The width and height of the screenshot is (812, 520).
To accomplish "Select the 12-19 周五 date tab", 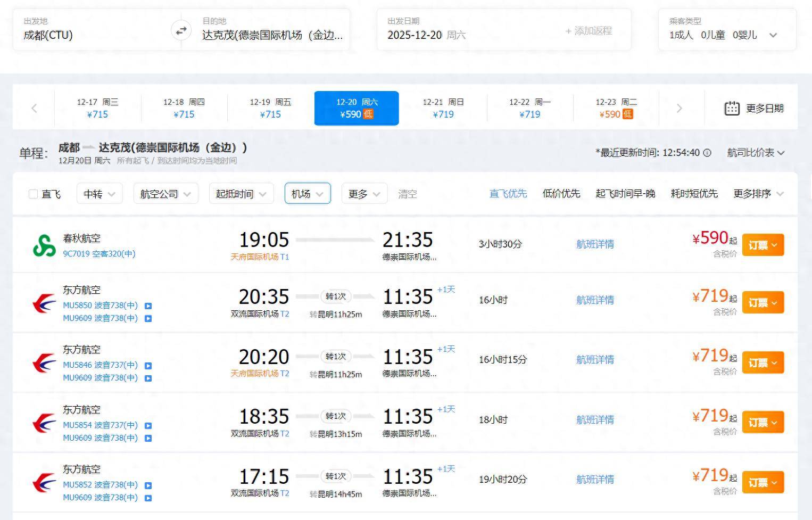I will (270, 108).
